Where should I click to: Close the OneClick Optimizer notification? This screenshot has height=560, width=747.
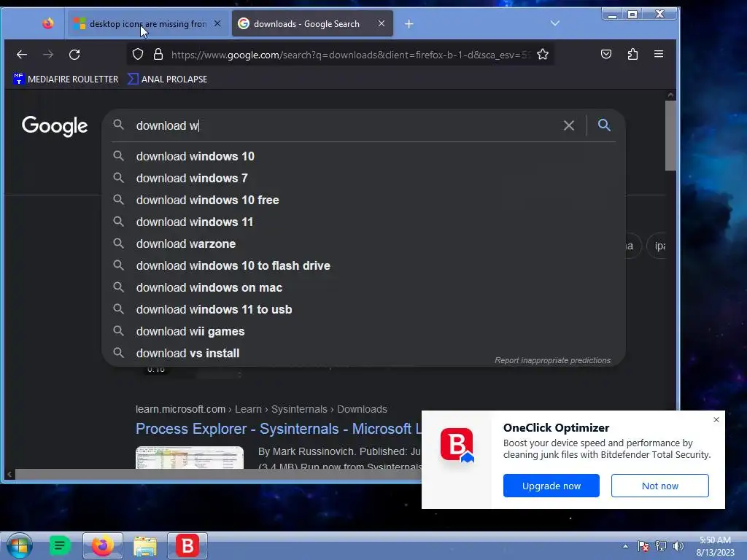pyautogui.click(x=716, y=419)
